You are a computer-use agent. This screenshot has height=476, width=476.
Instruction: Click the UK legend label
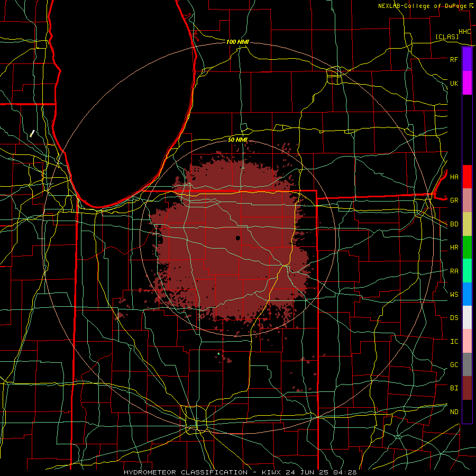[x=454, y=83]
